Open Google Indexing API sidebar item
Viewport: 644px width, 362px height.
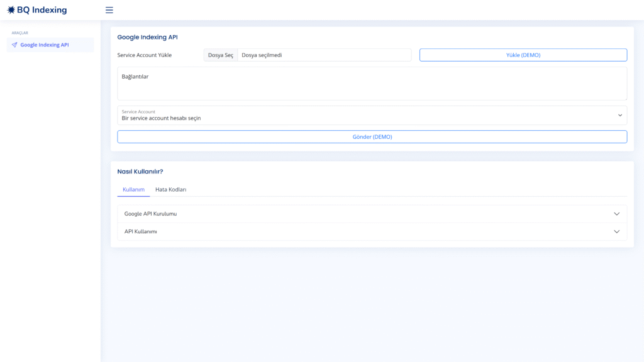coord(50,45)
